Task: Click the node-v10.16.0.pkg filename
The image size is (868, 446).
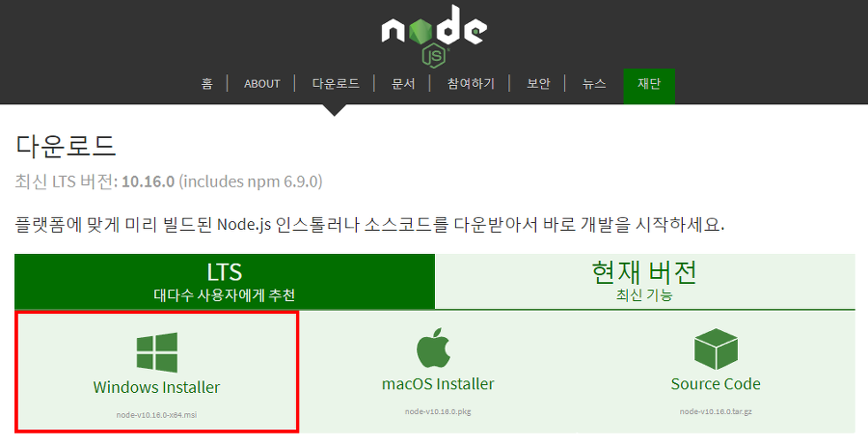Action: point(438,411)
